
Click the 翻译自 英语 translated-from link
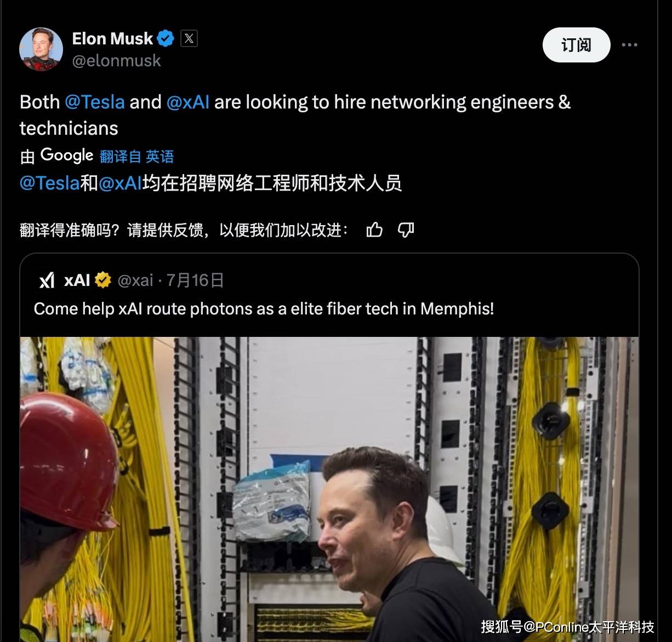click(x=137, y=157)
